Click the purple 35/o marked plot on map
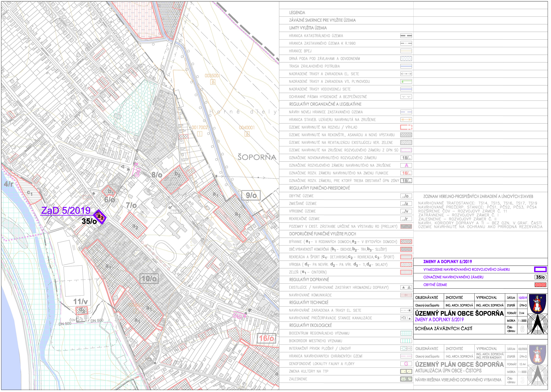 click(x=100, y=217)
